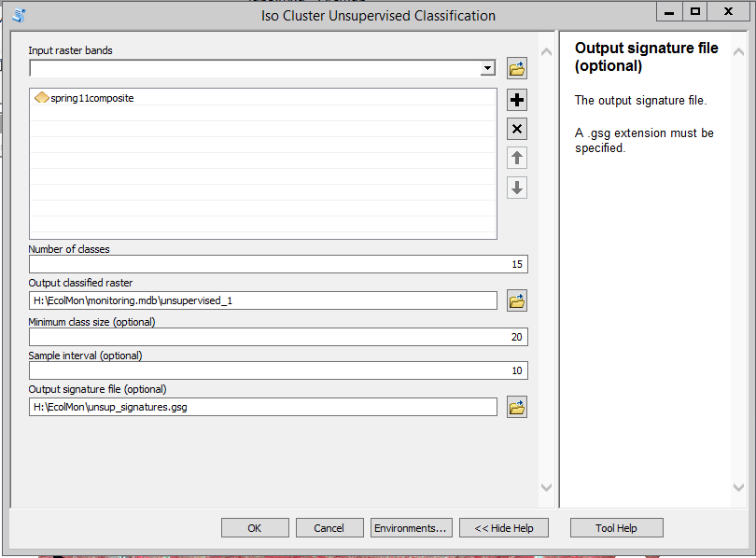Open the Environments settings
Image resolution: width=756 pixels, height=558 pixels.
coord(412,528)
